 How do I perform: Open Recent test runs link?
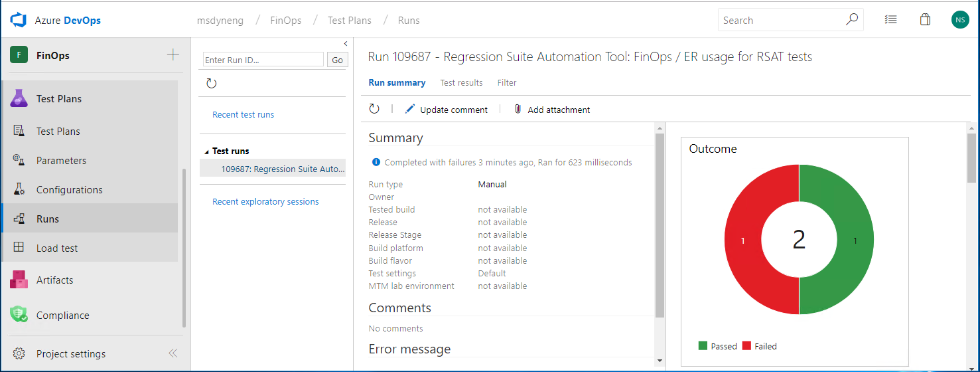pyautogui.click(x=243, y=115)
